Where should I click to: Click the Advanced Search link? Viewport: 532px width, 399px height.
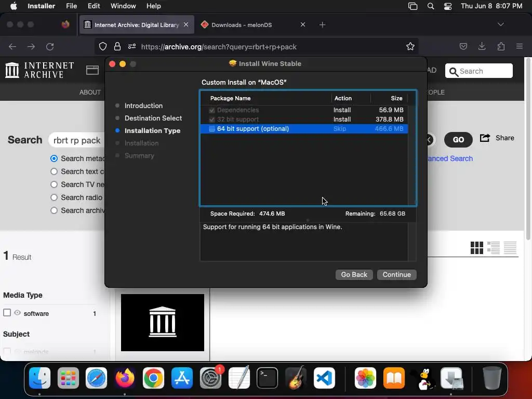(x=450, y=158)
